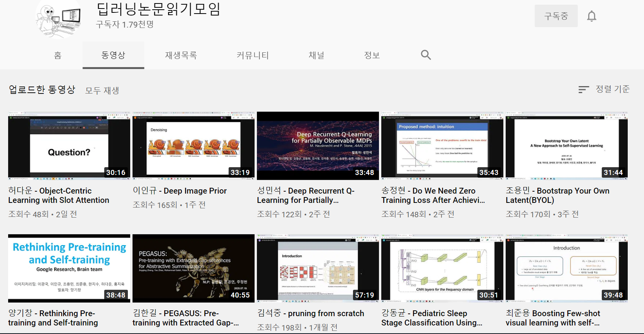Click title 이인규 - Deep Image Prior
This screenshot has width=644, height=334.
click(180, 190)
